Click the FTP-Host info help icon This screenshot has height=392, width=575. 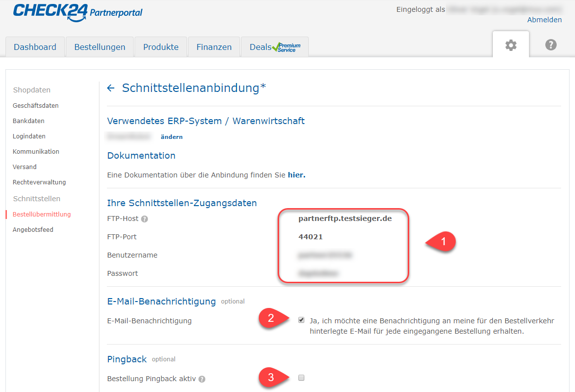144,219
